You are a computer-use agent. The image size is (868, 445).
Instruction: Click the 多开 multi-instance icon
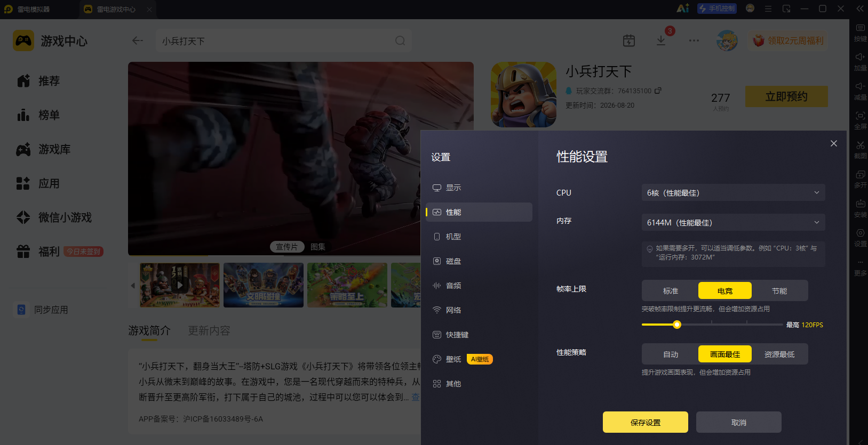coord(861,179)
